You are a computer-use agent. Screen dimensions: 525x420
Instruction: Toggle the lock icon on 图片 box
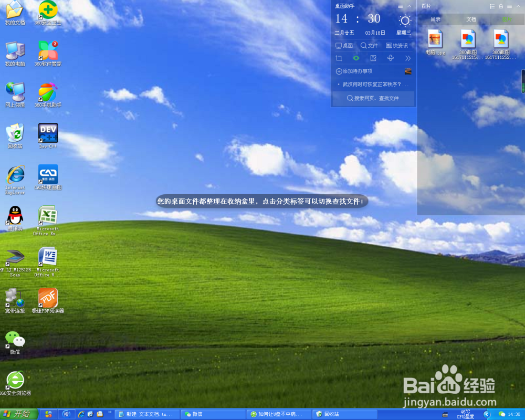[501, 6]
